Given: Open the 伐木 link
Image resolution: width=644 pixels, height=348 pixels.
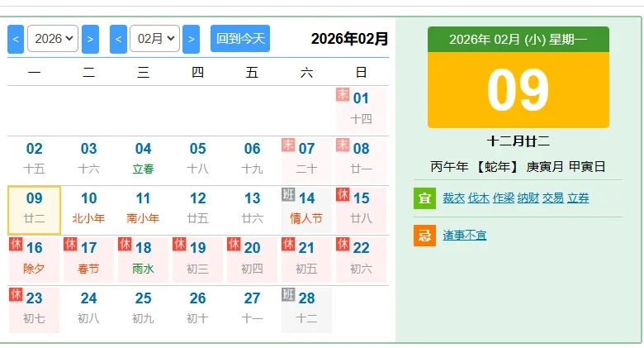Looking at the screenshot, I should (x=479, y=198).
